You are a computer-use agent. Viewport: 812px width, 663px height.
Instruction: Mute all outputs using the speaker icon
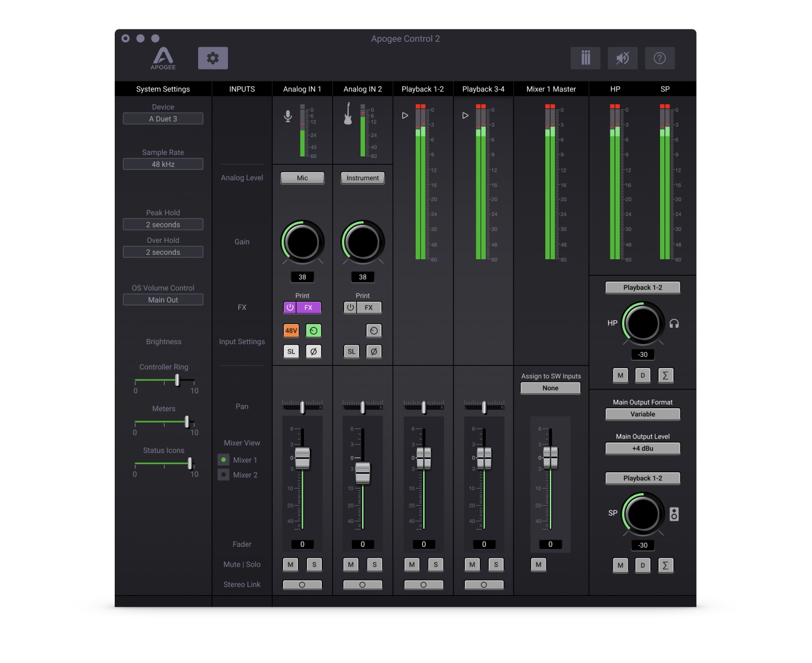pos(622,58)
